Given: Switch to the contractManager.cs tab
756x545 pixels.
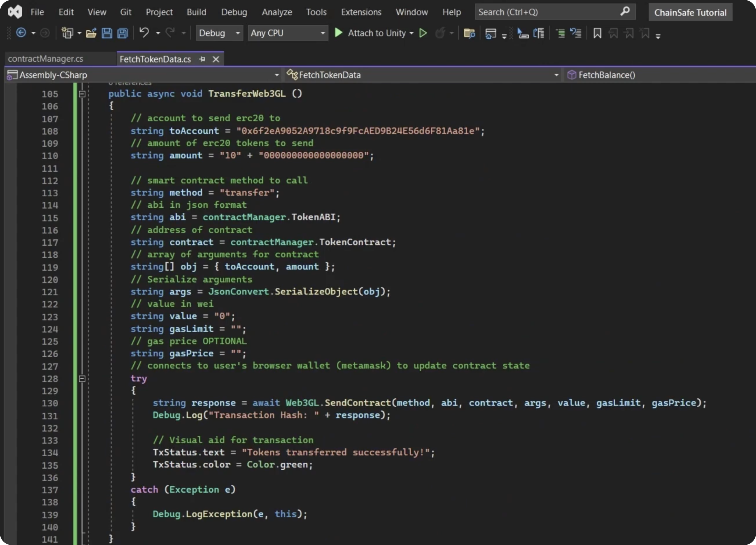Looking at the screenshot, I should 46,59.
